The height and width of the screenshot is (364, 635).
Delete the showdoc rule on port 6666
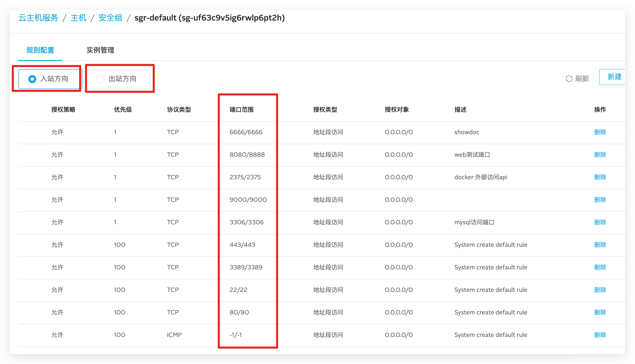coord(600,132)
